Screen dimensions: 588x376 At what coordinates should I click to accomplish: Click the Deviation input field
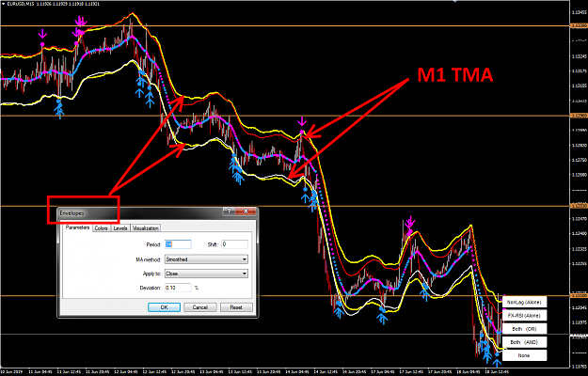(x=178, y=288)
